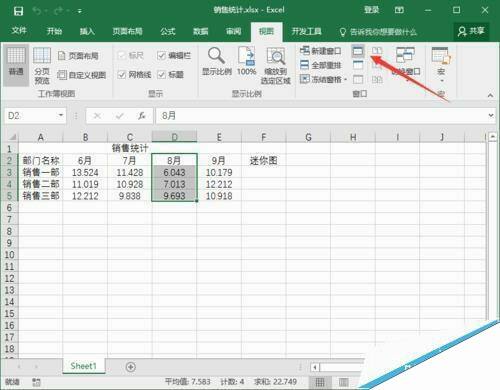Open the Name Box dropdown arrow

[x=61, y=115]
